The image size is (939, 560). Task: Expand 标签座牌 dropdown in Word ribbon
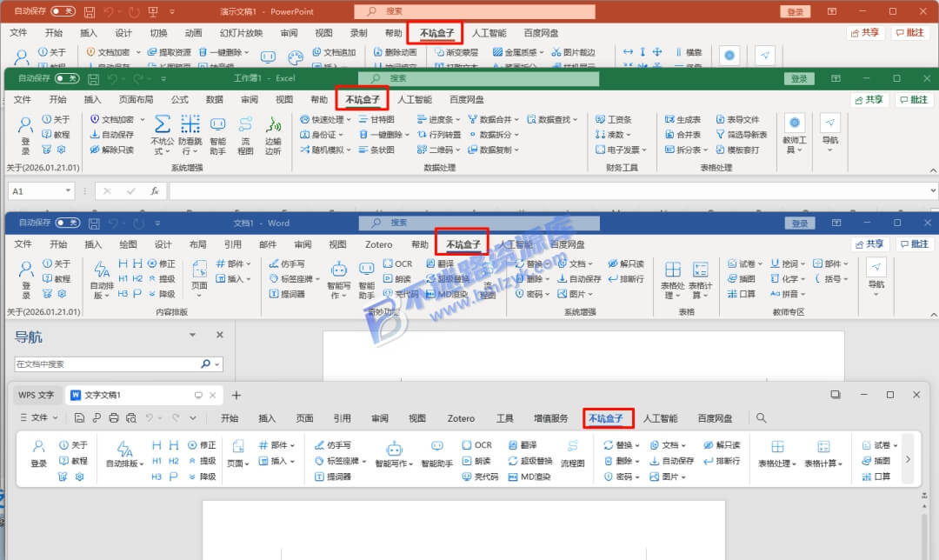[317, 279]
